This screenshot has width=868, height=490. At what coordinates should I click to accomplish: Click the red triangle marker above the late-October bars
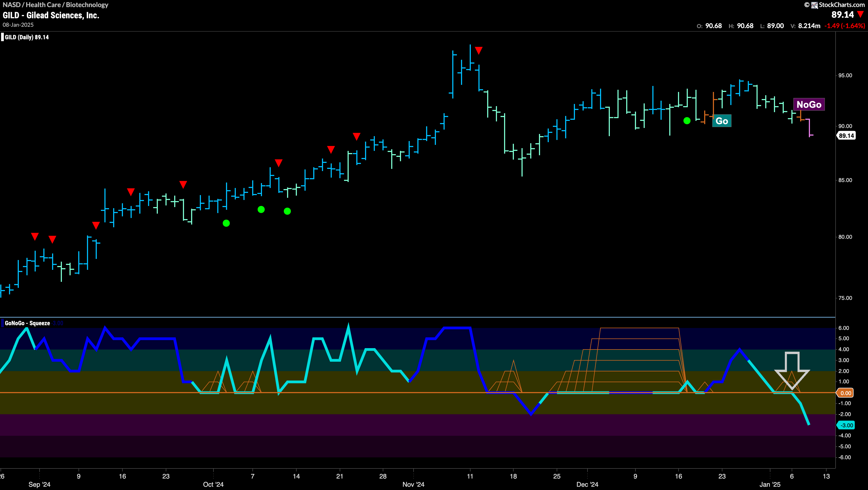pyautogui.click(x=357, y=137)
